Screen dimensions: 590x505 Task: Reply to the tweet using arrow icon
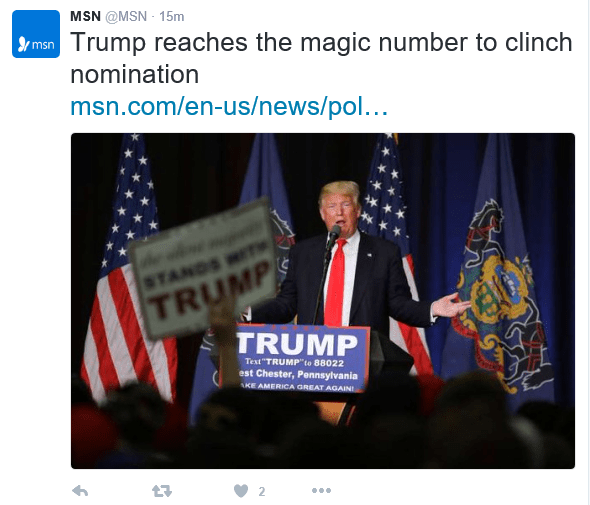pos(80,491)
